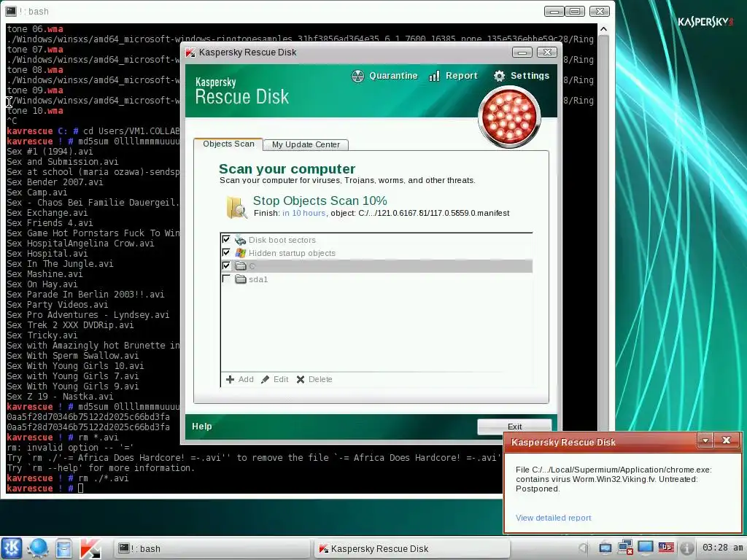Open View detailed report link
Viewport: 747px width, 560px height.
pyautogui.click(x=553, y=518)
